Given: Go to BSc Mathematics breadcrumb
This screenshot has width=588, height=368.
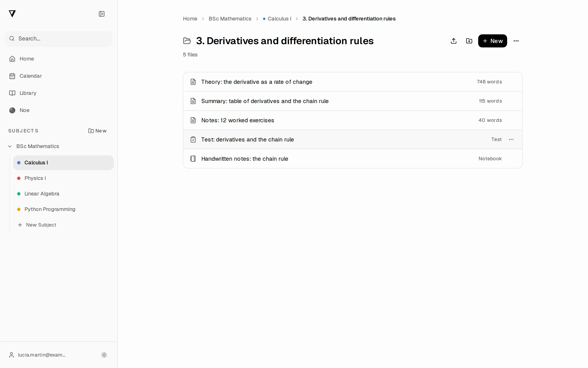Looking at the screenshot, I should pos(230,19).
